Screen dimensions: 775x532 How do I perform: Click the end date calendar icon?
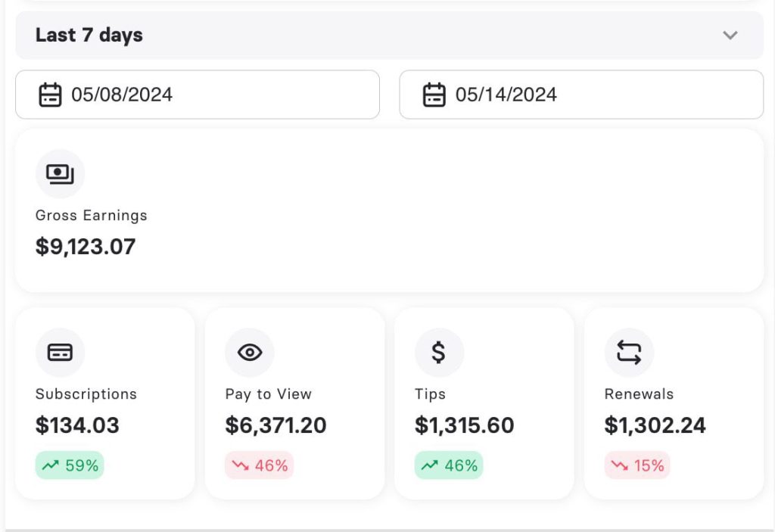tap(434, 95)
